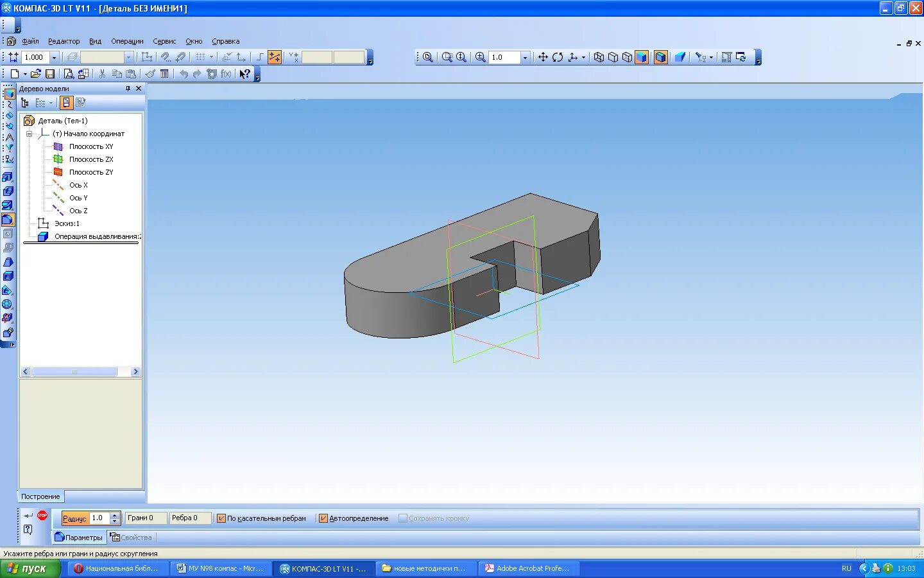Toggle the 'Сохранять кромку' checkbox
The width and height of the screenshot is (924, 578).
point(403,518)
